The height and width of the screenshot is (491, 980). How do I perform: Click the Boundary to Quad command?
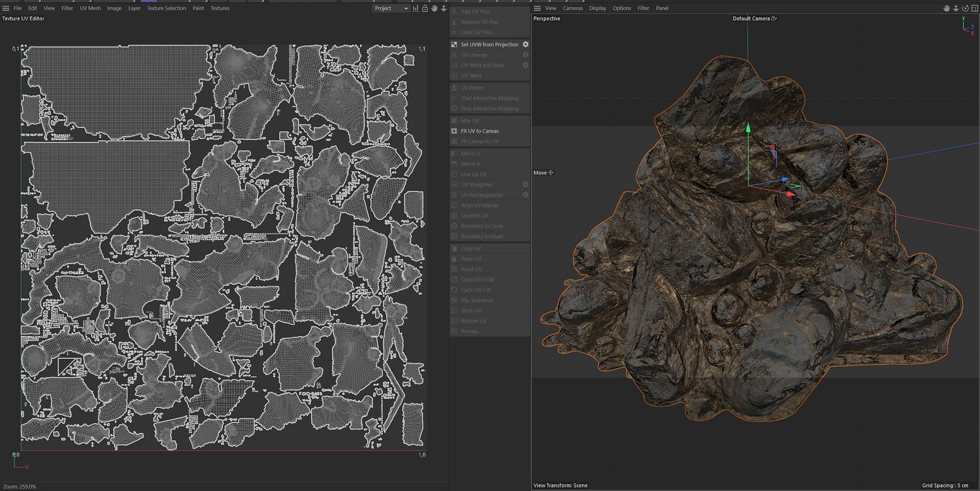[x=490, y=236]
